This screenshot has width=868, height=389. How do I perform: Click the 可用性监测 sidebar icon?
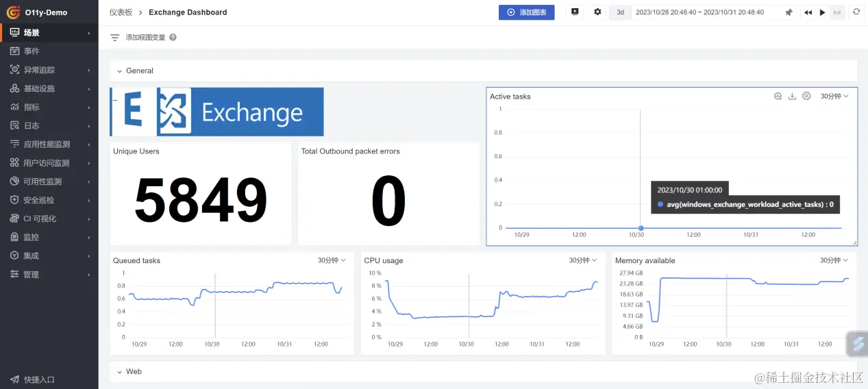tap(14, 181)
